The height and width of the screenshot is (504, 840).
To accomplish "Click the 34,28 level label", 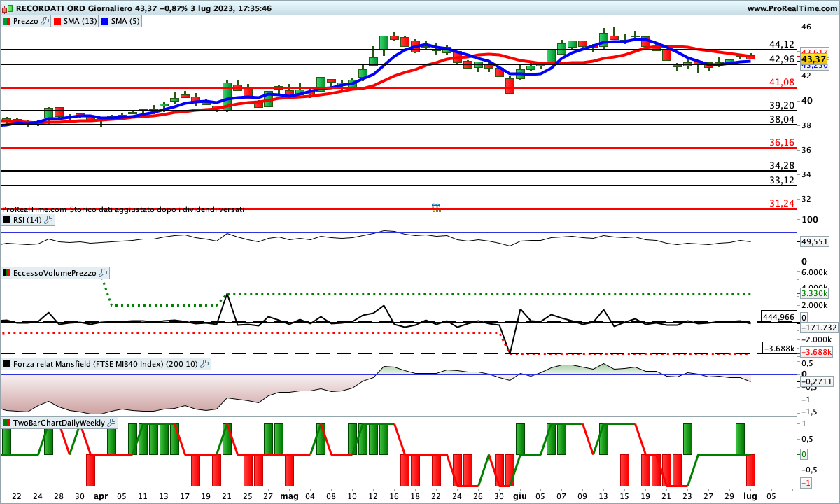I will point(781,165).
